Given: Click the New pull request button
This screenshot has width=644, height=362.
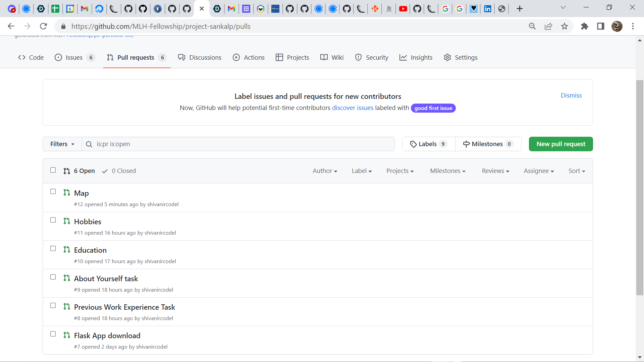Looking at the screenshot, I should tap(560, 144).
